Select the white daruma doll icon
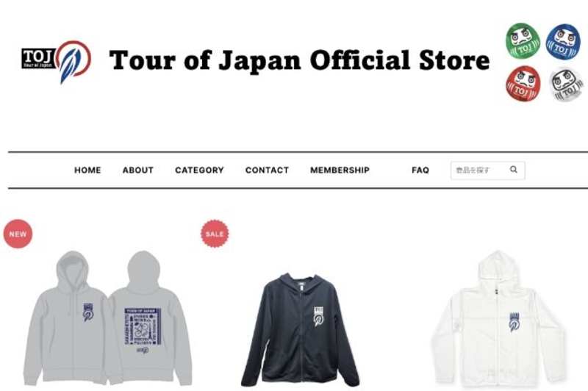Viewport: 588px width, 391px height. [566, 84]
